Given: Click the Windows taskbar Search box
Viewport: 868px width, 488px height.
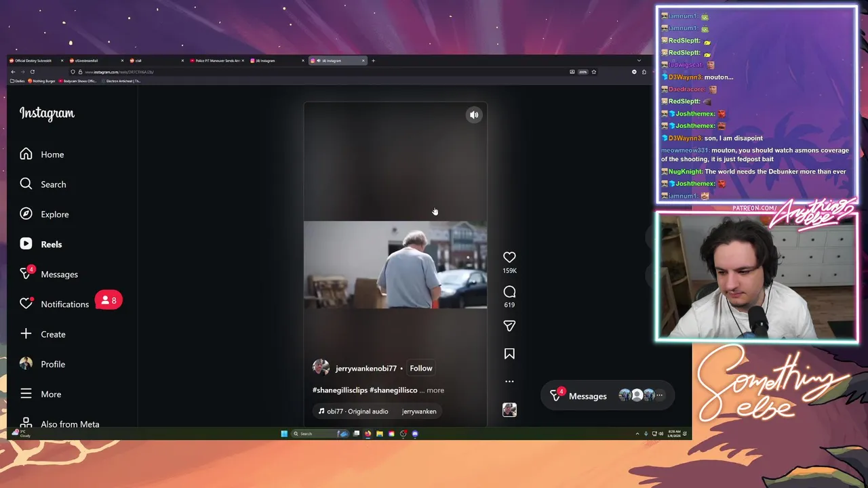Looking at the screenshot, I should [x=319, y=434].
